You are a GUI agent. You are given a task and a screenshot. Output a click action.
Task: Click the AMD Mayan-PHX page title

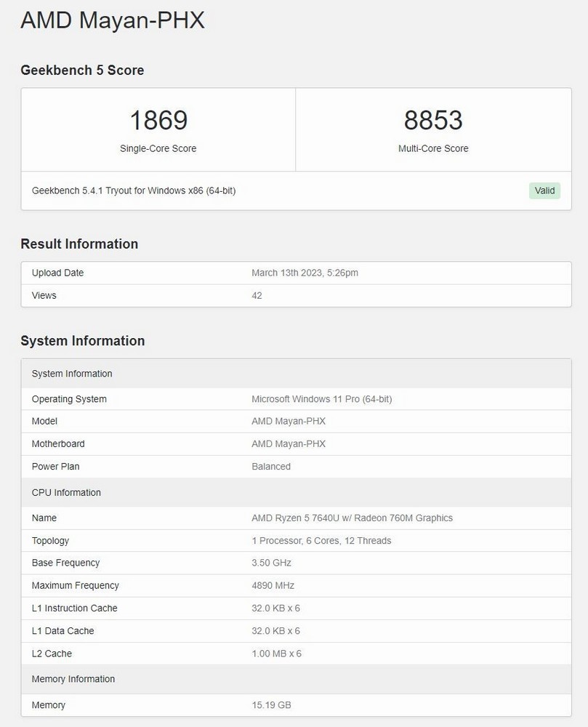[x=113, y=20]
